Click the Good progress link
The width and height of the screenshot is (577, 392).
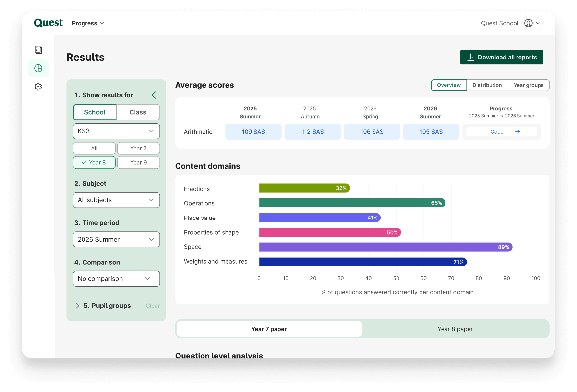501,132
